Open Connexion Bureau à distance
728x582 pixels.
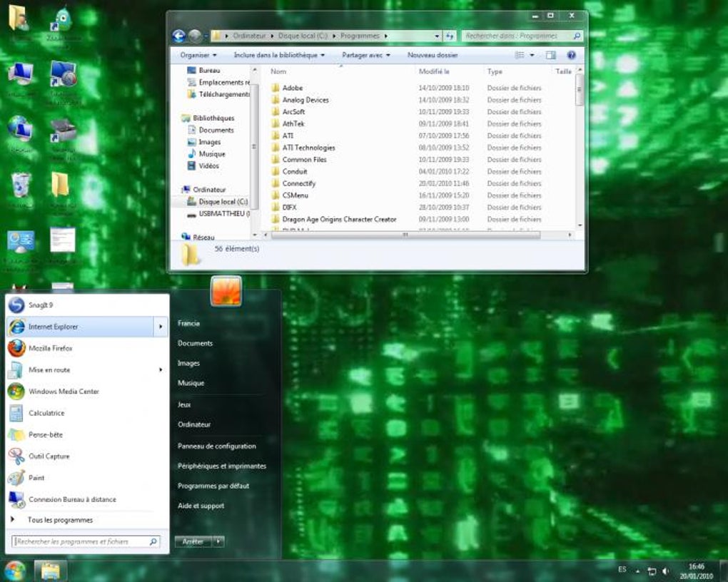click(x=87, y=499)
